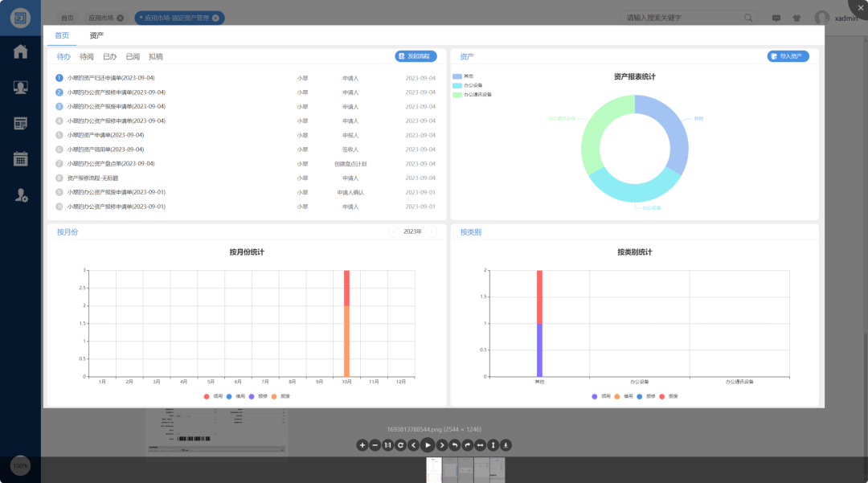Open the messages icon in the header

[776, 18]
